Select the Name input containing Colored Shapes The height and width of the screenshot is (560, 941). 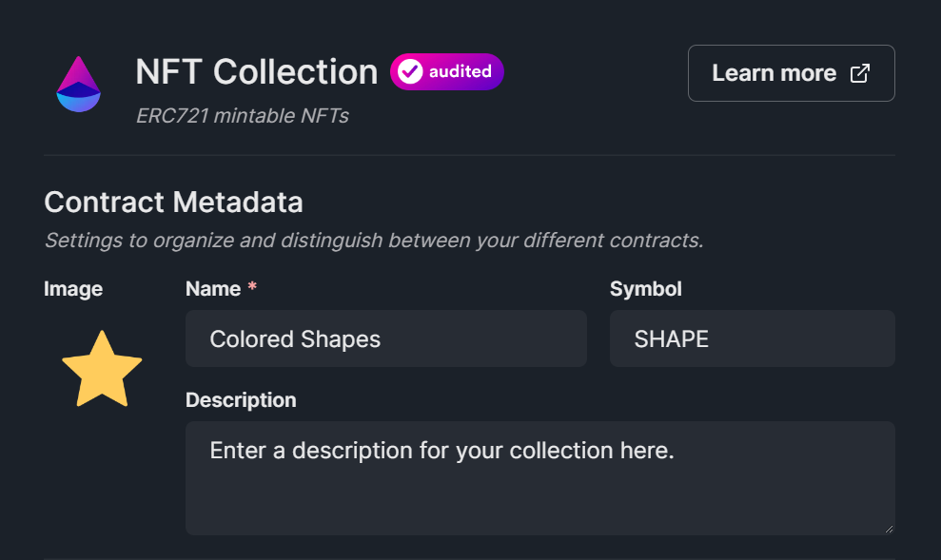[385, 338]
